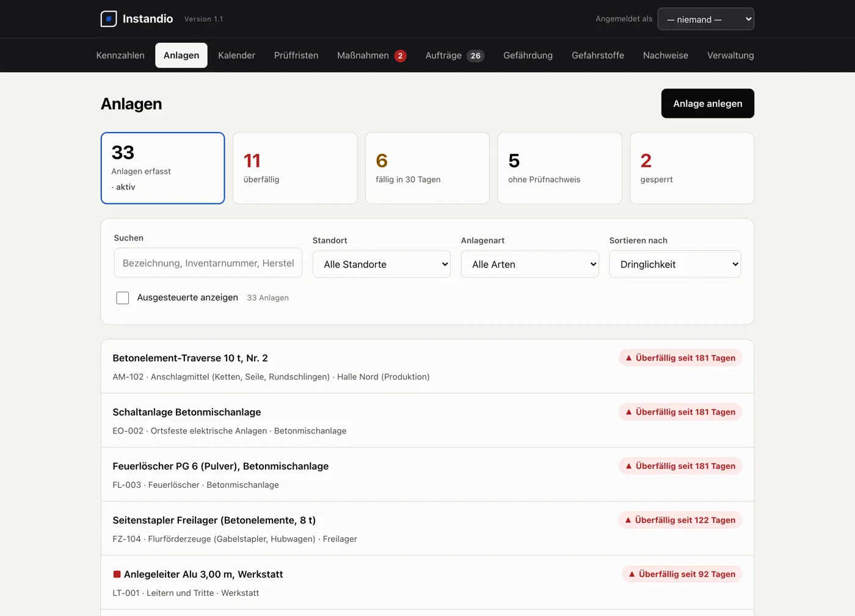Filter by the 11 überfällig card
Screen dimensions: 855x616
click(295, 168)
